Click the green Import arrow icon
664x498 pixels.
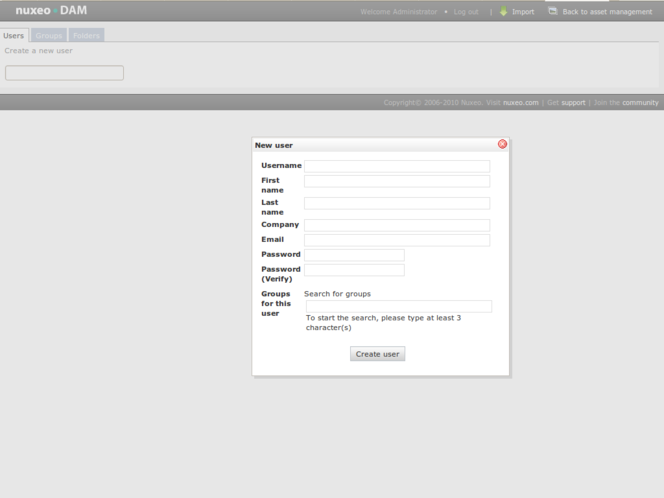504,12
